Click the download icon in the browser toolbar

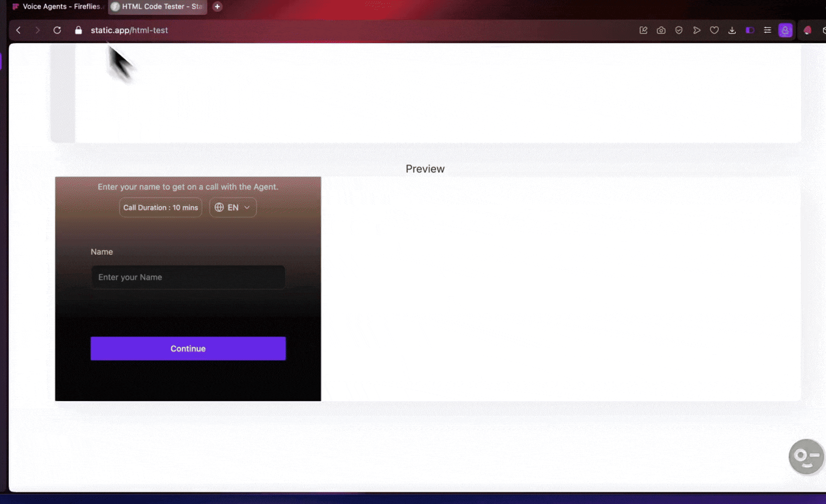click(x=732, y=30)
